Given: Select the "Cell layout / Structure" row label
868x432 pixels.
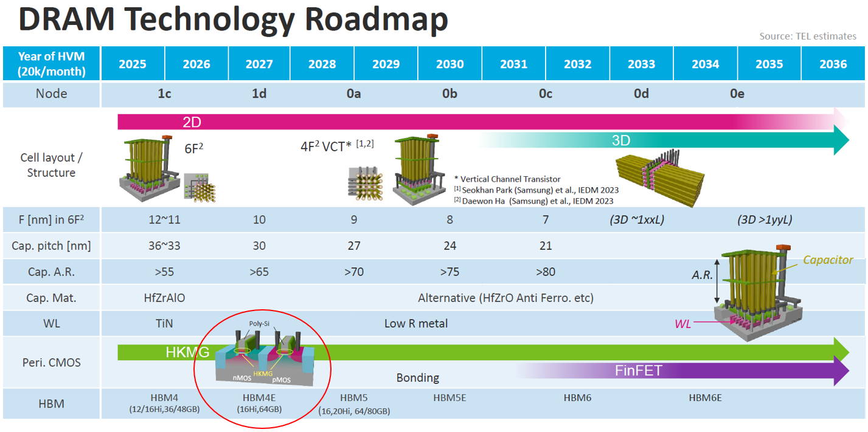Looking at the screenshot, I should (52, 165).
